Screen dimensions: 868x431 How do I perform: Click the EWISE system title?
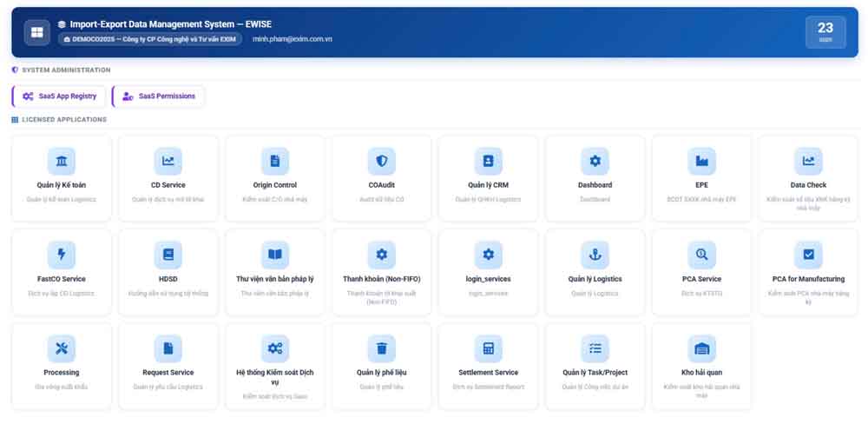click(x=170, y=24)
